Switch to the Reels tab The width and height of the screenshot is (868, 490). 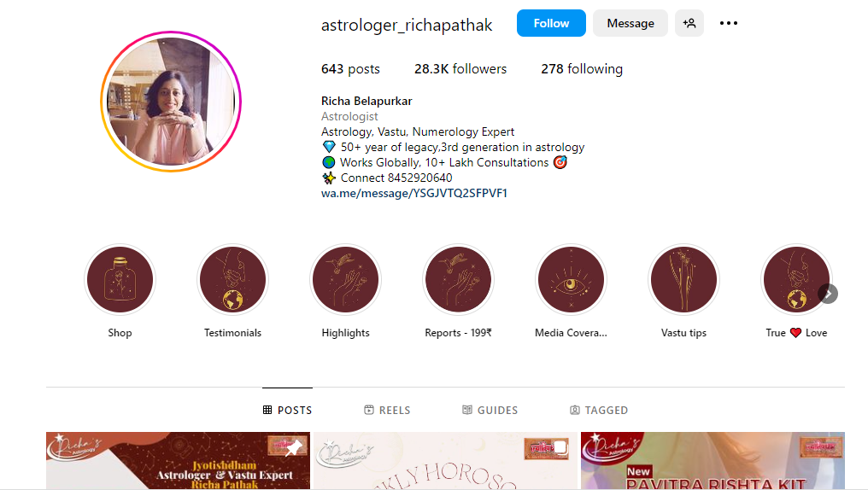(x=387, y=410)
